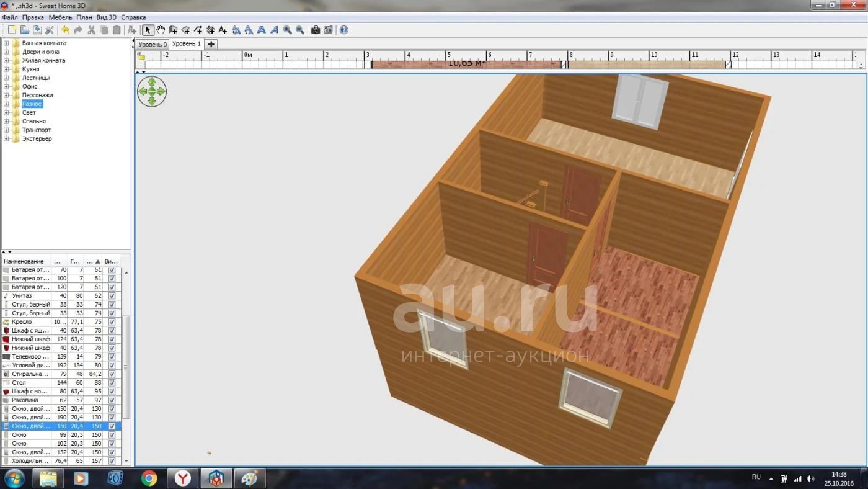Screen dimensions: 868x489
Task: Toggle visibility checkbox for Кресло
Action: point(112,322)
